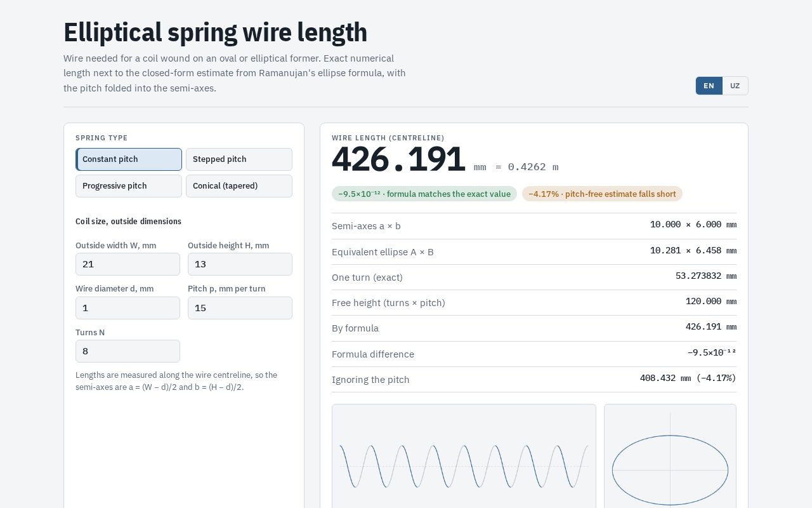Edit the Outside height H field
Viewport: 812px width, 508px height.
pyautogui.click(x=240, y=264)
